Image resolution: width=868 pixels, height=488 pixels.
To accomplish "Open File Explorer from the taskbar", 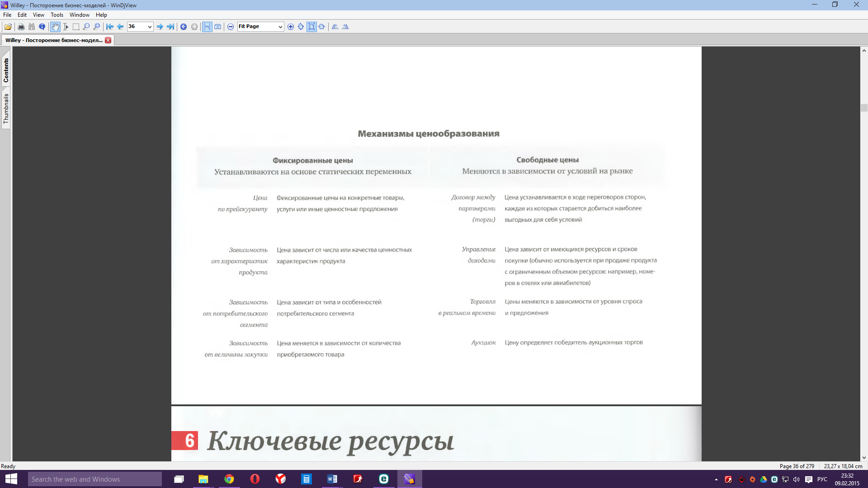I will [203, 479].
